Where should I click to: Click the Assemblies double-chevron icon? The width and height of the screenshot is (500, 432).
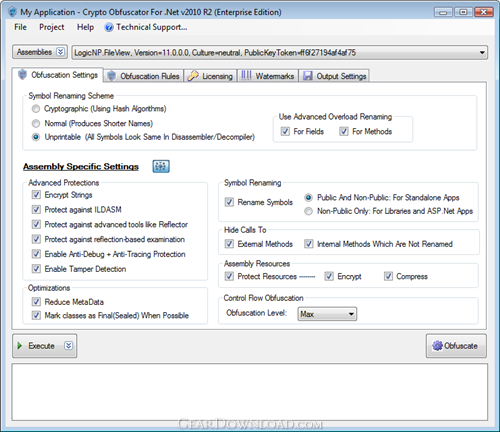pyautogui.click(x=60, y=52)
